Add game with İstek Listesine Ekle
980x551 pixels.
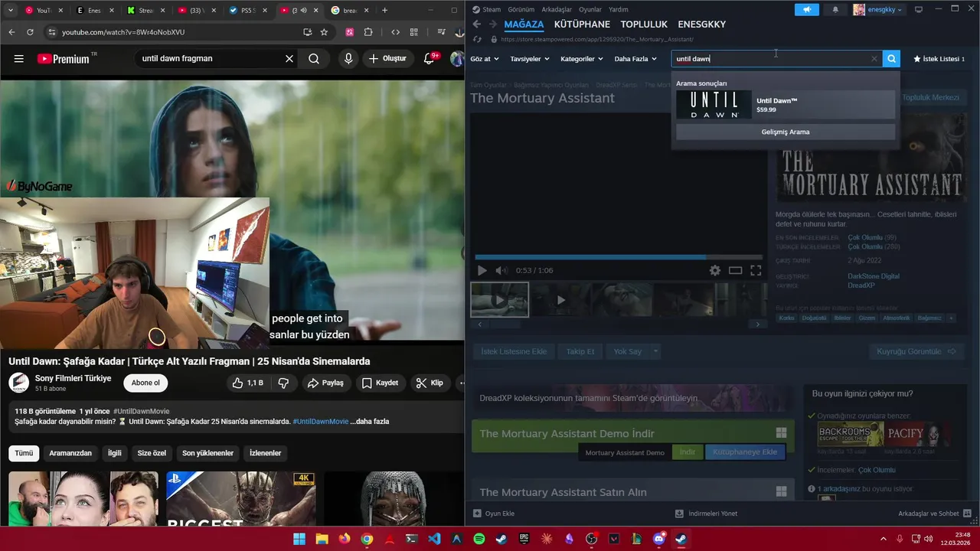coord(514,351)
